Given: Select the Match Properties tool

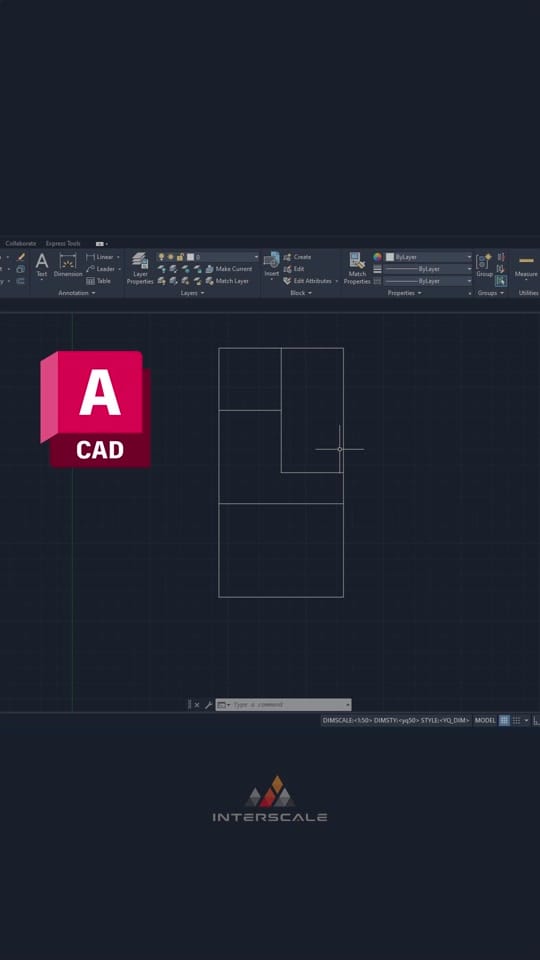Looking at the screenshot, I should coord(357,269).
